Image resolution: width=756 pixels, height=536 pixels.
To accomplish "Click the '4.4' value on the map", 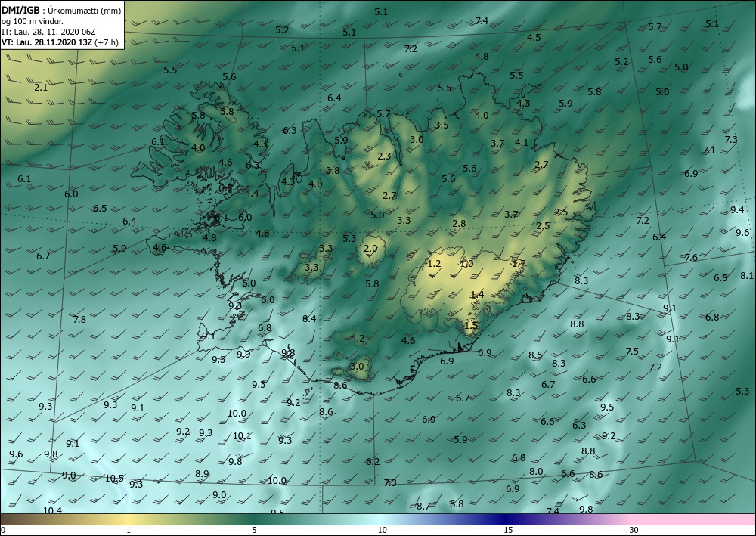I will [253, 194].
